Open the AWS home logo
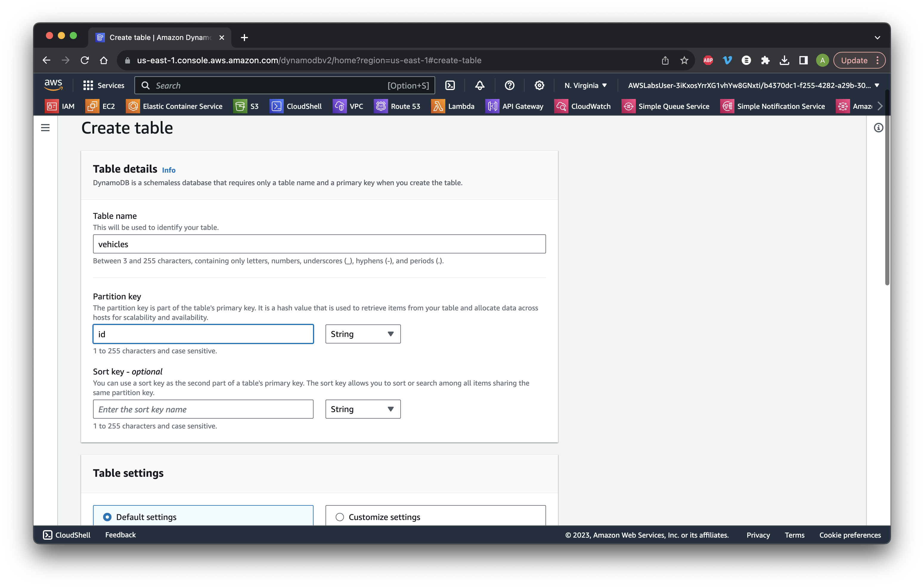This screenshot has height=588, width=924. (x=53, y=85)
